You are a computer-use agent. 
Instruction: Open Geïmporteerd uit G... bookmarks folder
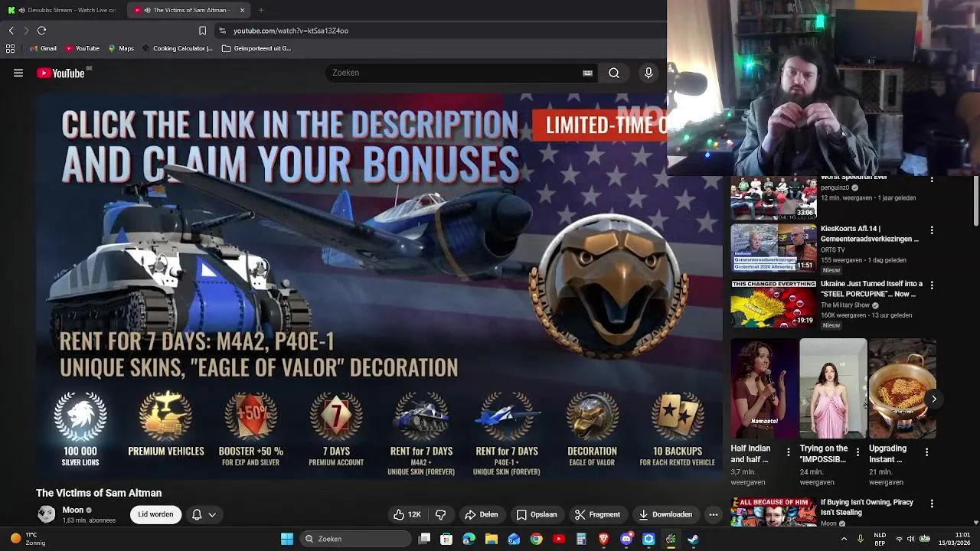click(x=256, y=48)
